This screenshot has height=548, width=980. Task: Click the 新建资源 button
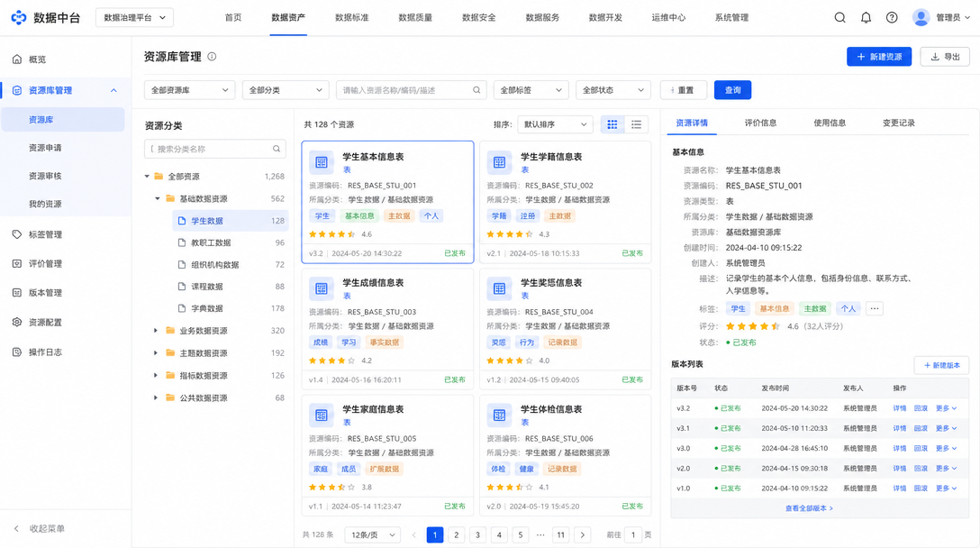point(879,56)
